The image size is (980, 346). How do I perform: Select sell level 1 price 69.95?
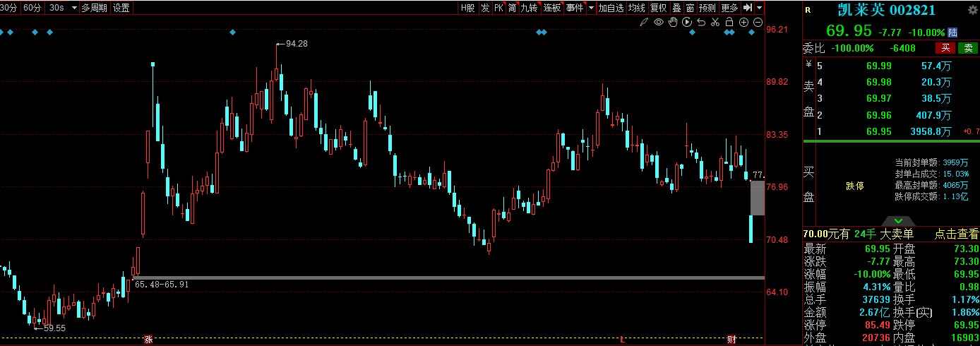pyautogui.click(x=879, y=131)
